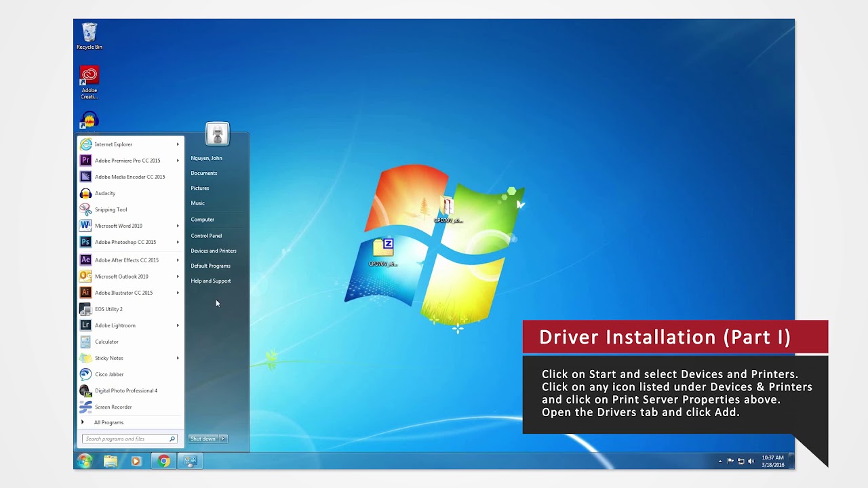Launch Audacity from the Start menu
The height and width of the screenshot is (488, 868).
pos(130,193)
